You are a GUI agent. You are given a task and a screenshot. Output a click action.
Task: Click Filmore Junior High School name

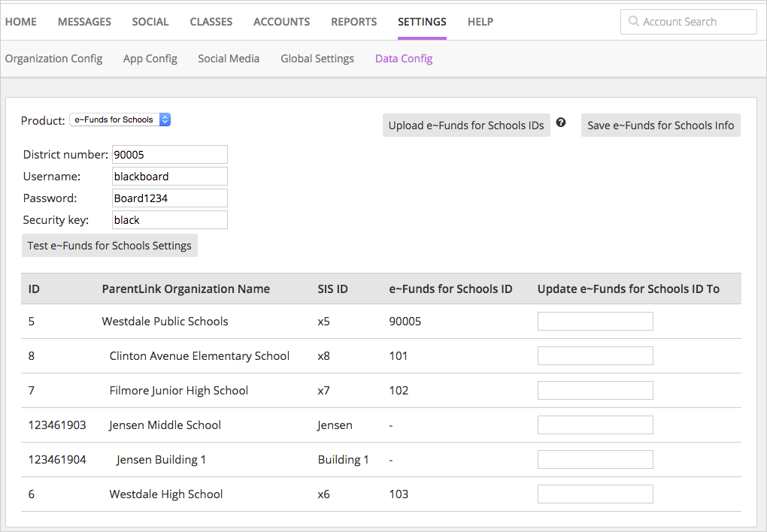click(x=178, y=390)
